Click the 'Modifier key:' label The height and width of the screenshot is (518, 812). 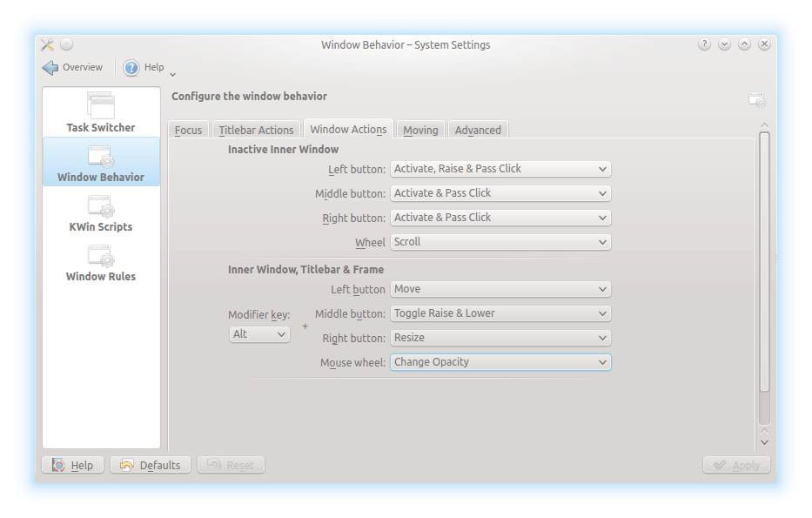(x=259, y=314)
